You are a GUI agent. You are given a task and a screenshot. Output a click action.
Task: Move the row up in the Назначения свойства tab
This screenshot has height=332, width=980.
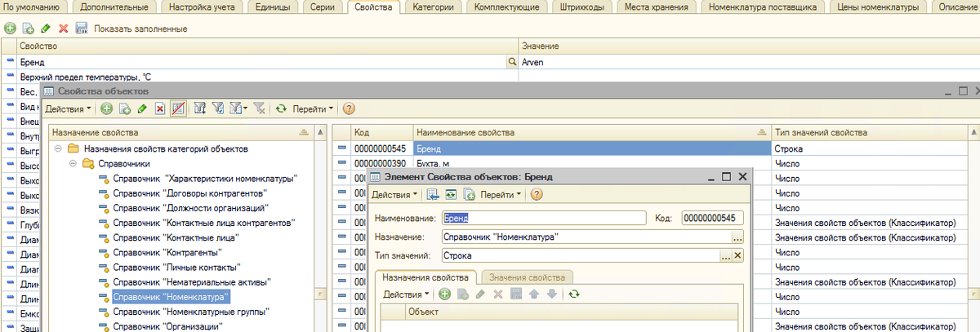(x=534, y=294)
